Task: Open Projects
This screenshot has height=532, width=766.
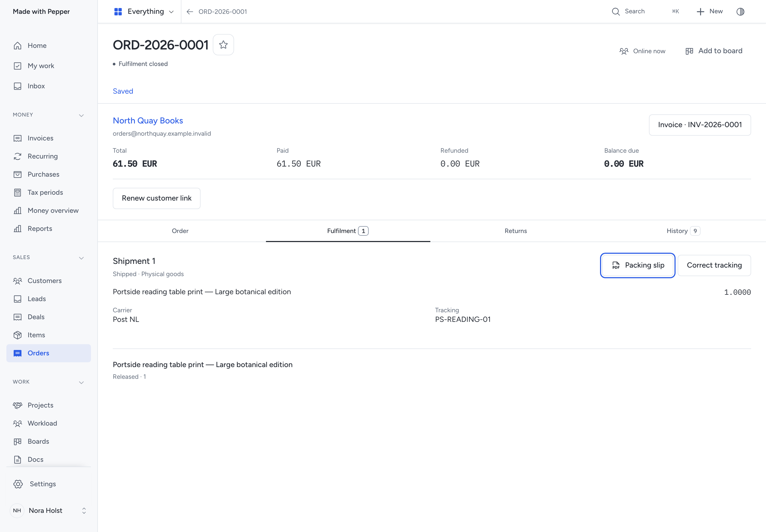Action: (x=48, y=405)
